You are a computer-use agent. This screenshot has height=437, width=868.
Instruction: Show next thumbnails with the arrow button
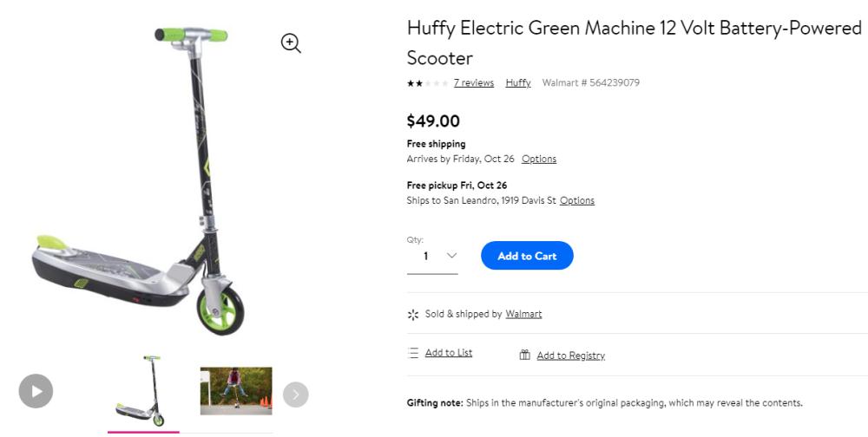coord(295,395)
